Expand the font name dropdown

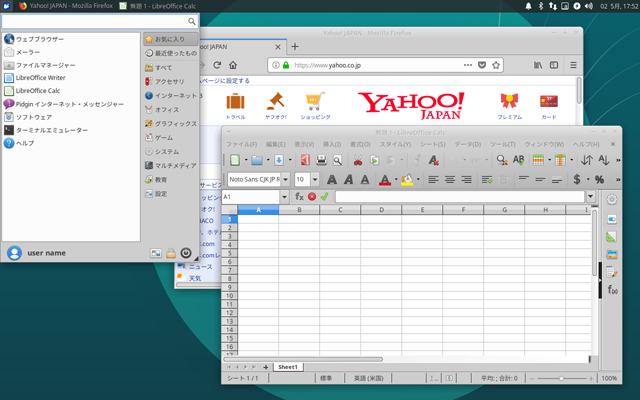[x=285, y=179]
